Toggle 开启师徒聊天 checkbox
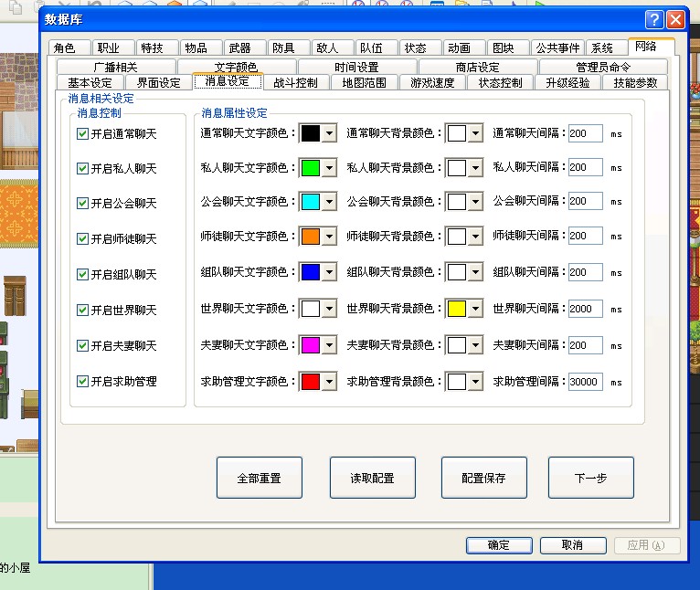Viewport: 700px width, 590px height. point(82,238)
